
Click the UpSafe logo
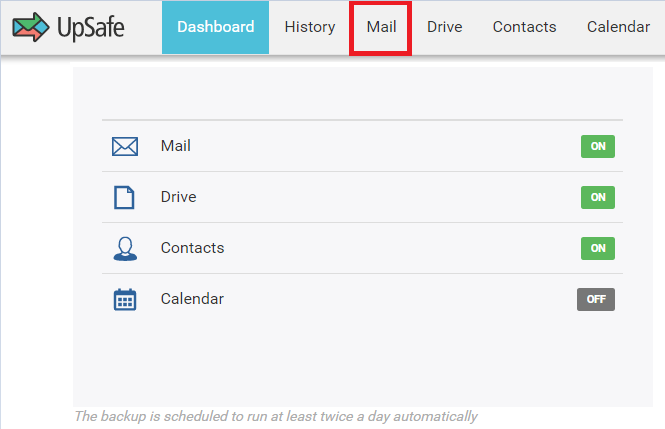68,27
